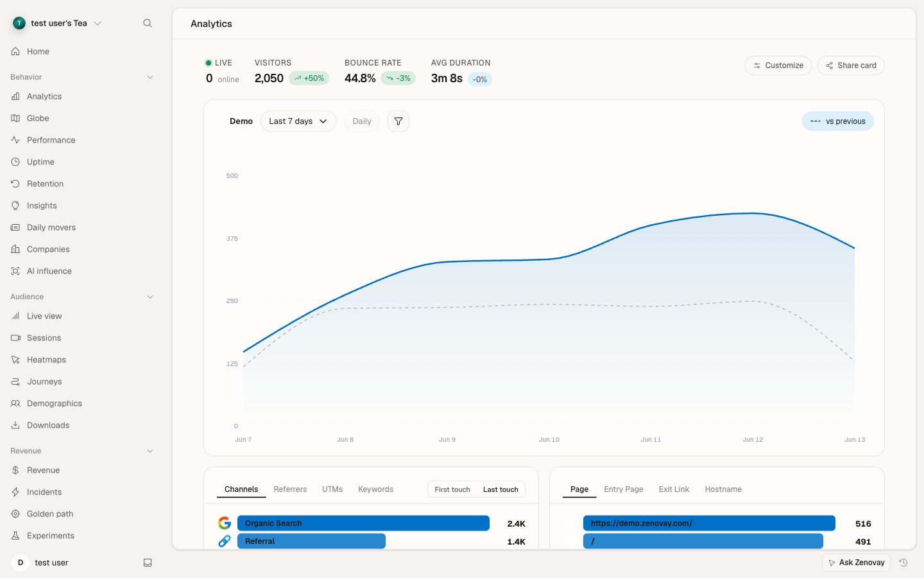Viewport: 924px width, 578px height.
Task: Click the AI influence scan icon
Action: [x=15, y=271]
